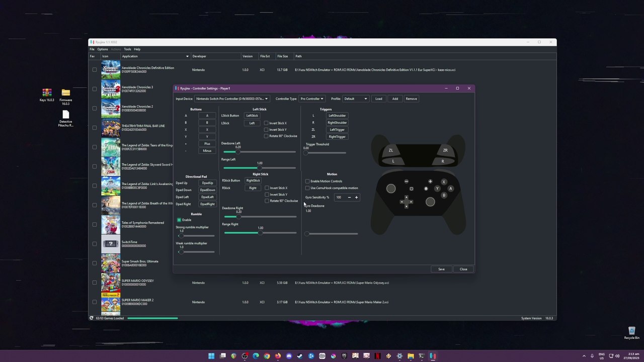Screen dimensions: 644x362
Task: Open Steam from the taskbar
Action: pyautogui.click(x=300, y=356)
